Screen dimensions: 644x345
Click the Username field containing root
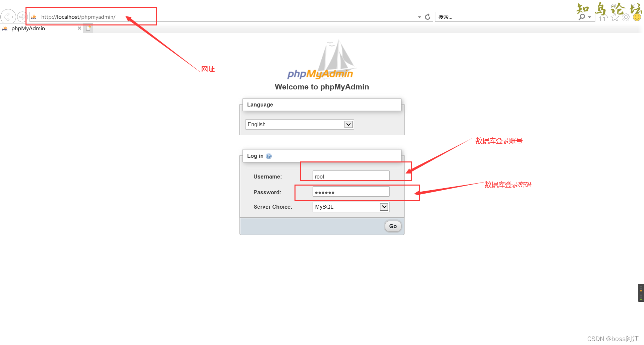pyautogui.click(x=351, y=176)
